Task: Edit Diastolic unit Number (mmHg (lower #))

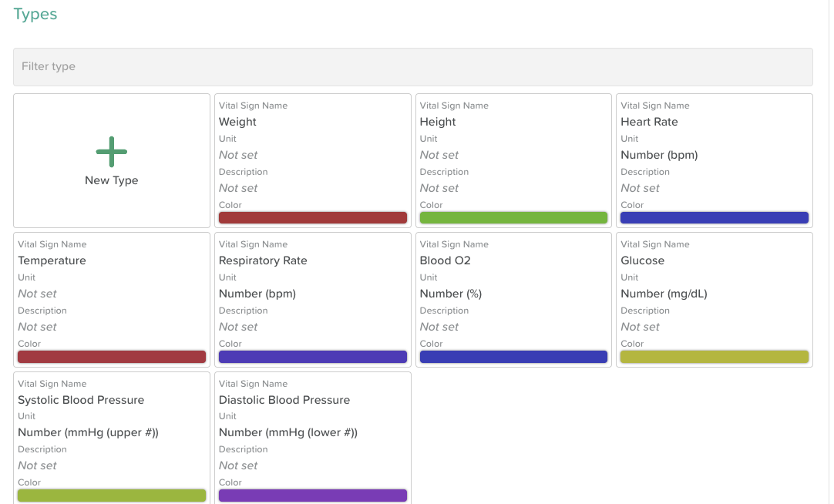Action: [x=288, y=432]
